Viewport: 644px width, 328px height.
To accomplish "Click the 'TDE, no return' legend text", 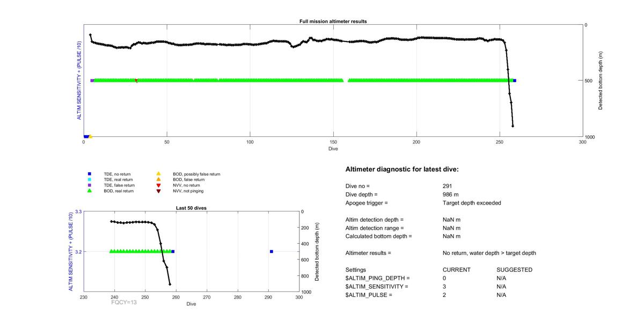I will pyautogui.click(x=117, y=174).
